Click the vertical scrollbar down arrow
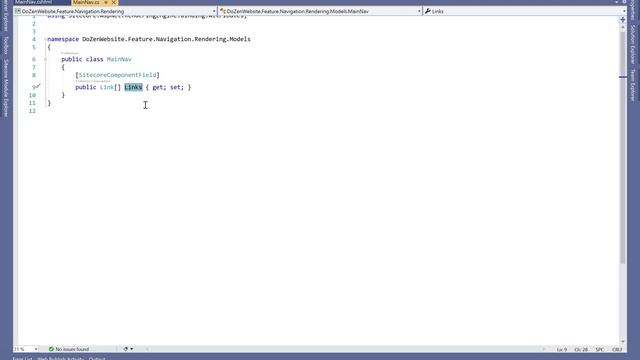 click(623, 342)
